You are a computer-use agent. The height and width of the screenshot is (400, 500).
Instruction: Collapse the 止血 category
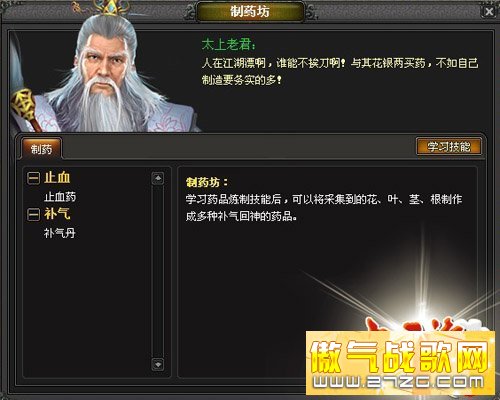33,178
